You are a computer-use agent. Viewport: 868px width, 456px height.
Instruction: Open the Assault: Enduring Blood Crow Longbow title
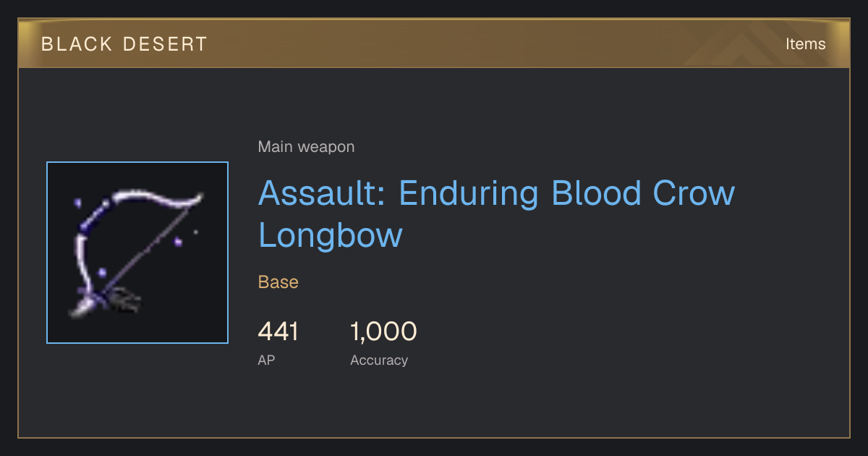(496, 214)
